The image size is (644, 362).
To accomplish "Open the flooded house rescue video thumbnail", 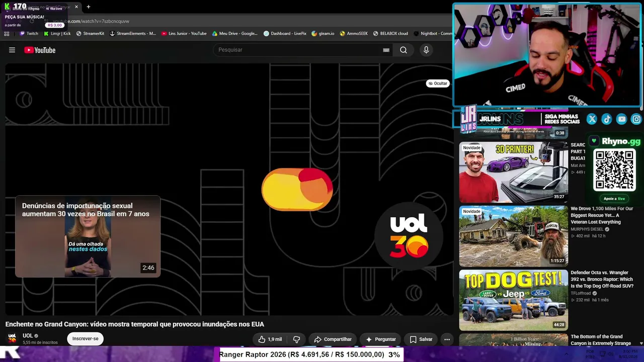I will [513, 236].
